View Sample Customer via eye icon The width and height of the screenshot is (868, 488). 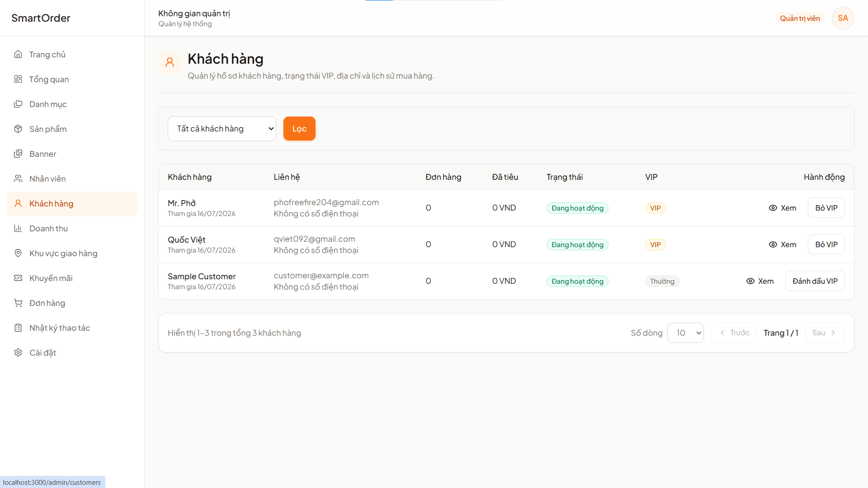coord(750,281)
